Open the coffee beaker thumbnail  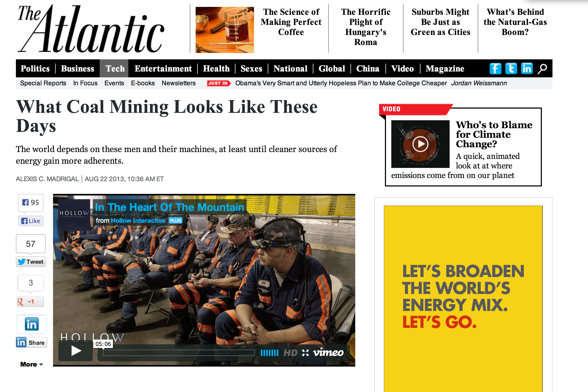click(225, 30)
